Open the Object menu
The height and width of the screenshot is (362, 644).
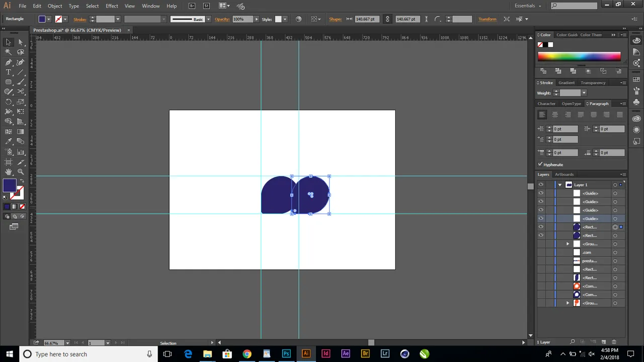[x=55, y=6]
